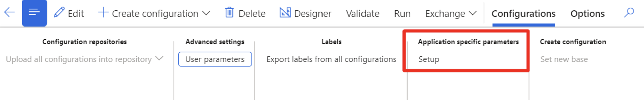Click the plus icon for Create configuration
The height and width of the screenshot is (100, 644).
[103, 13]
